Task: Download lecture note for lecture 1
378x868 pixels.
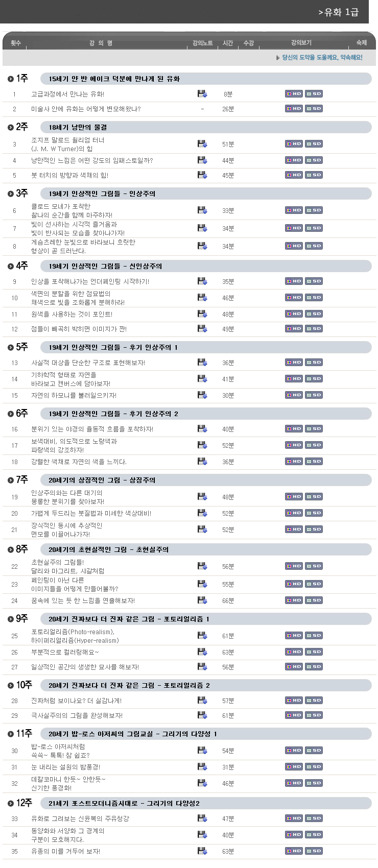Action: coord(202,93)
